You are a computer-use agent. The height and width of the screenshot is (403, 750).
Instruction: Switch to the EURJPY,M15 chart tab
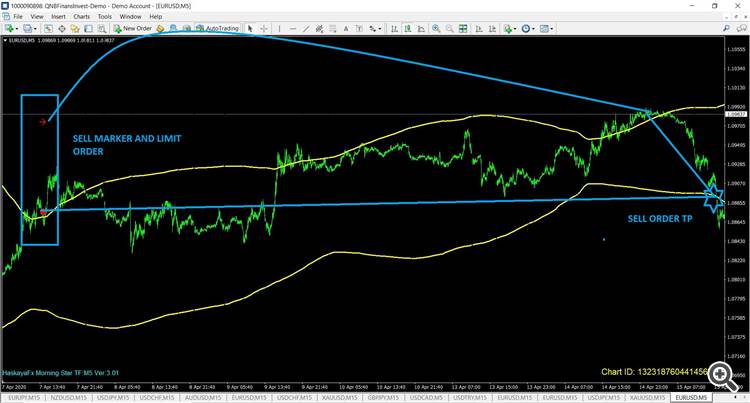click(x=23, y=398)
